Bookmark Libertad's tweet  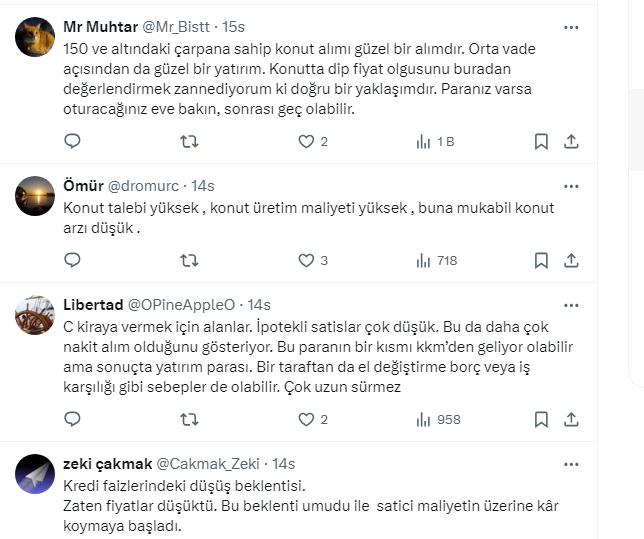click(541, 419)
